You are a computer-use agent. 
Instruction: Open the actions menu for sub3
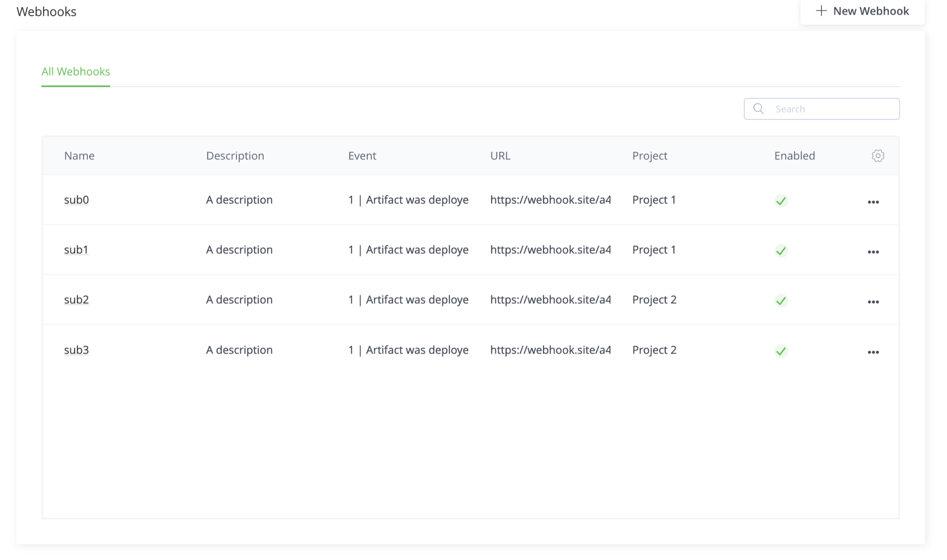point(873,352)
